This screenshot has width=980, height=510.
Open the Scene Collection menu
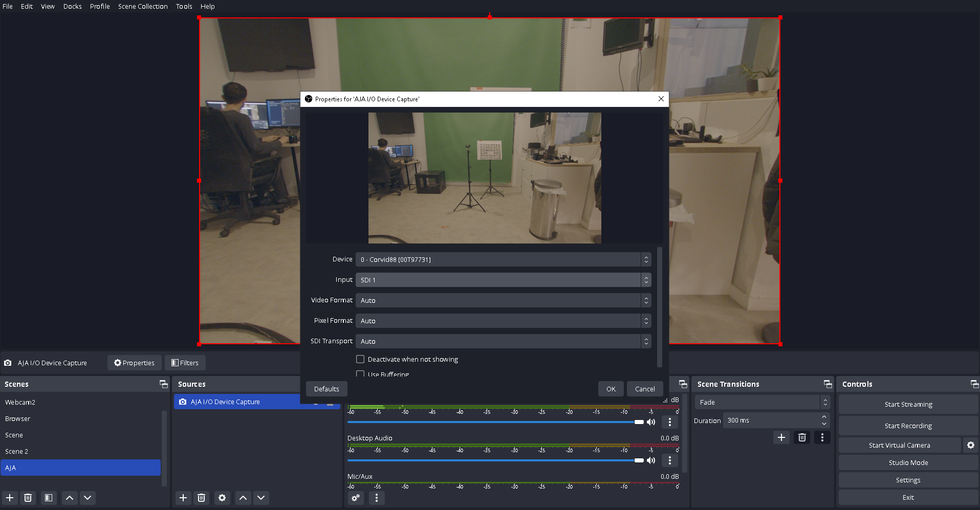pyautogui.click(x=143, y=6)
